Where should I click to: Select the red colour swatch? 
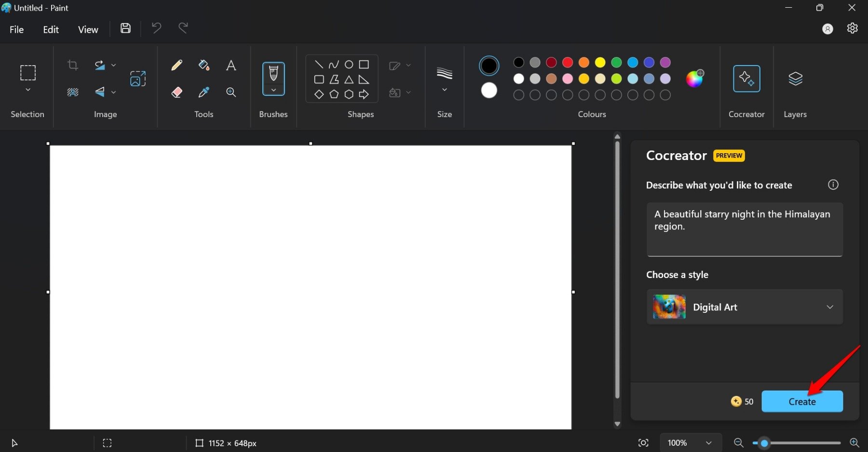click(568, 63)
